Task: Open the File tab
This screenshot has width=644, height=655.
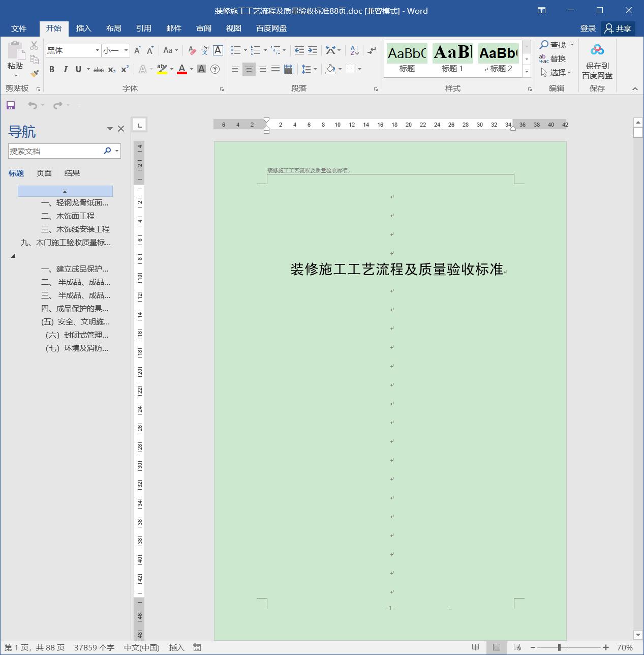Action: point(19,28)
